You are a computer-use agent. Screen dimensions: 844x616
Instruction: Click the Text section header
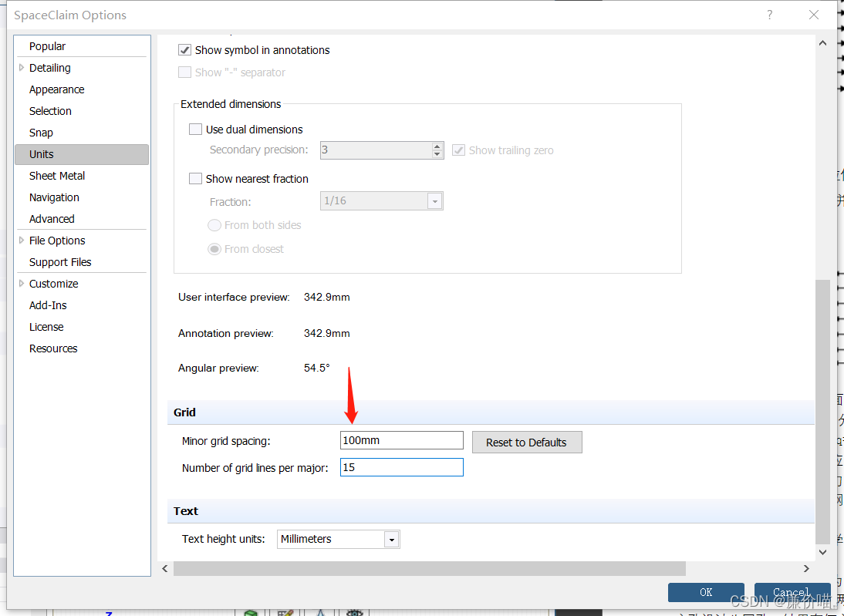coord(491,511)
